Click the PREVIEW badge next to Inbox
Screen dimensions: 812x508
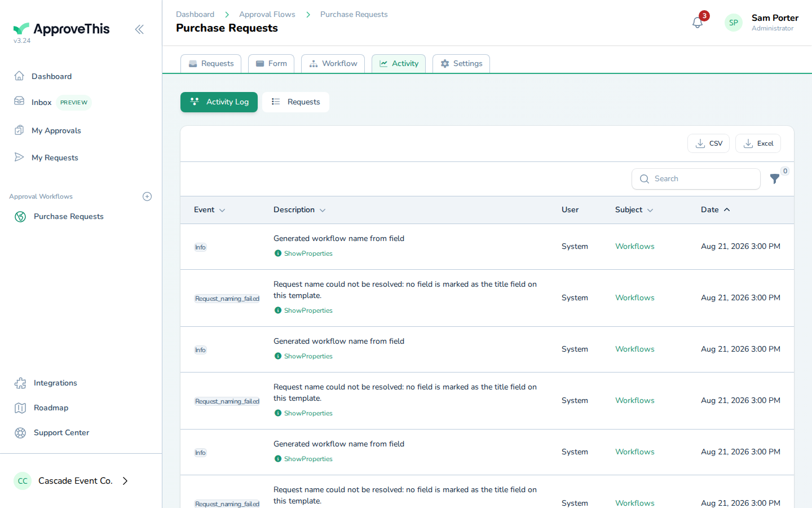point(74,103)
